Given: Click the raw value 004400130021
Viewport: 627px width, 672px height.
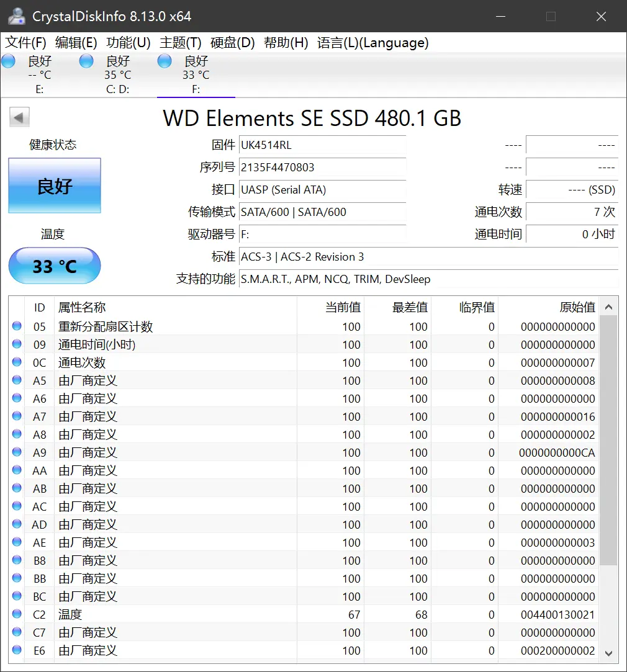Looking at the screenshot, I should [557, 615].
